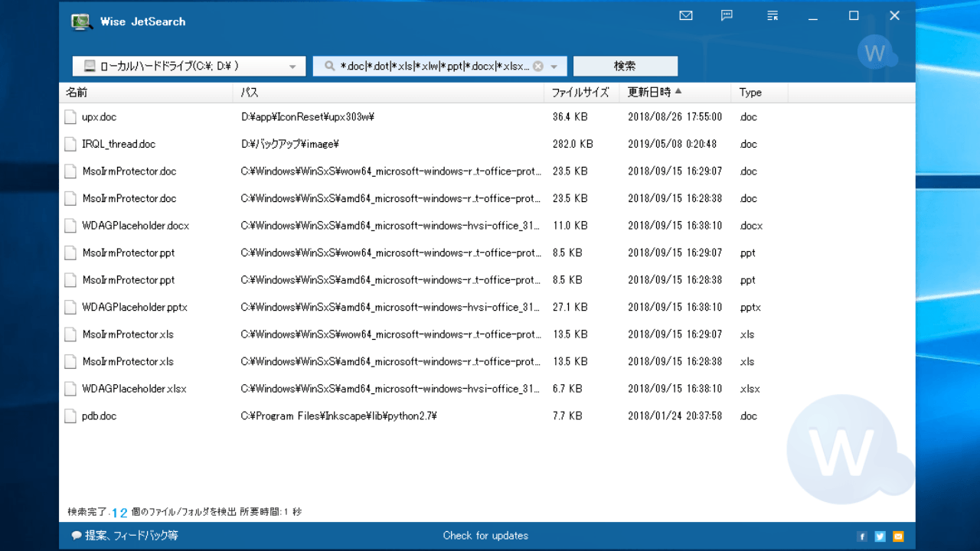Select the pdb.doc file name
Viewport: 980px width, 551px height.
[100, 416]
